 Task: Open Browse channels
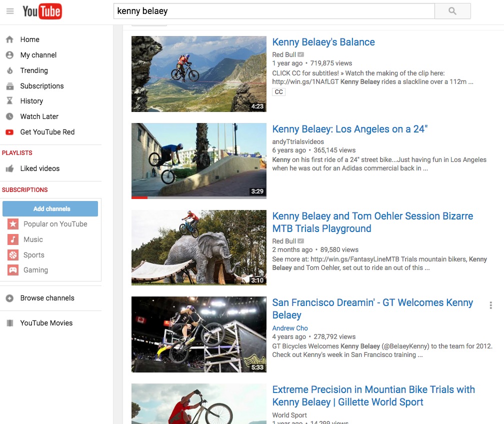tap(47, 298)
